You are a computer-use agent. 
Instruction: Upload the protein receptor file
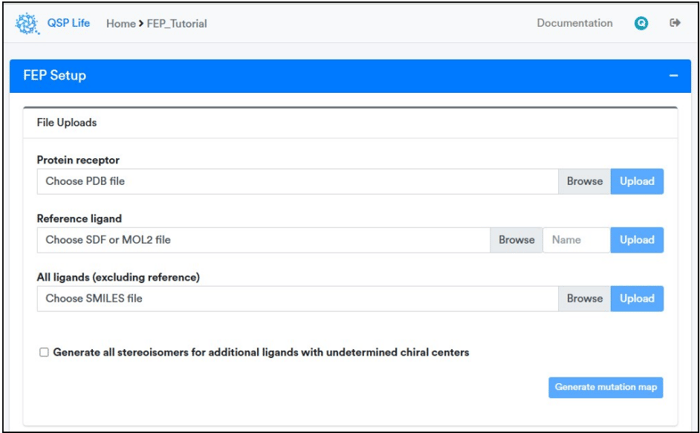(x=637, y=181)
